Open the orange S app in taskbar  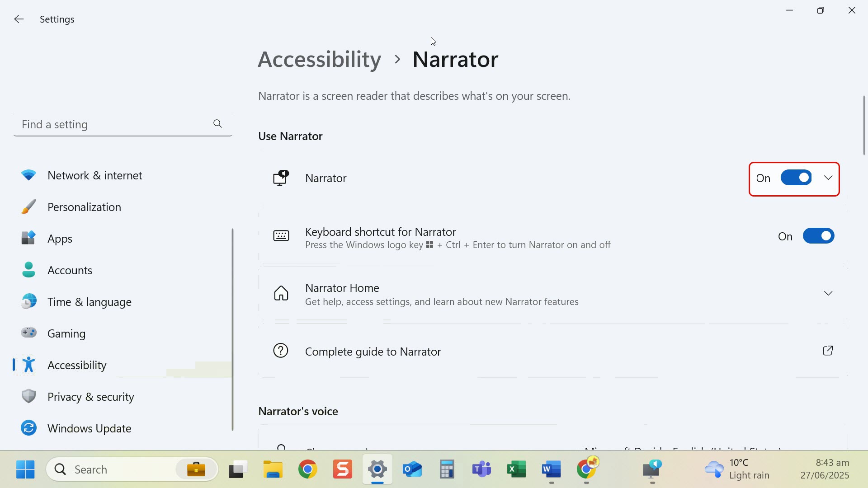[x=342, y=469]
